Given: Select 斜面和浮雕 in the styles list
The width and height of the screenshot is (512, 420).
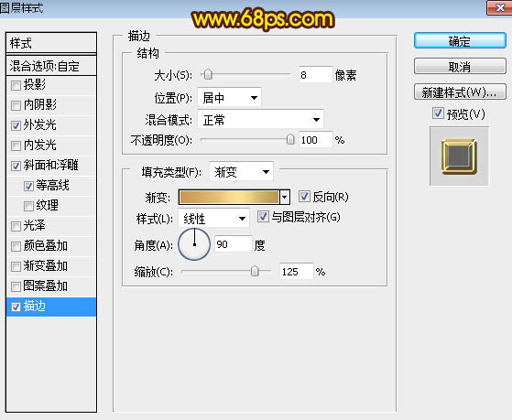Looking at the screenshot, I should pos(51,166).
